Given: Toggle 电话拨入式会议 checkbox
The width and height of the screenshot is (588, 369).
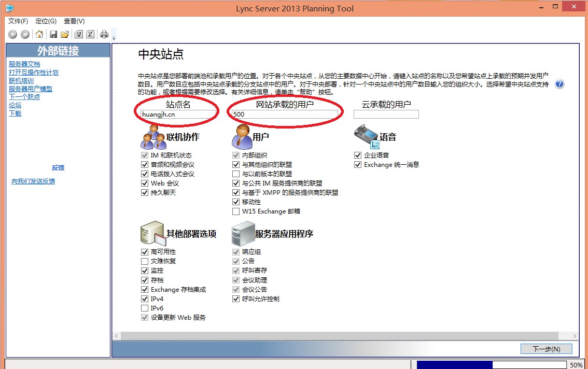Looking at the screenshot, I should click(144, 174).
